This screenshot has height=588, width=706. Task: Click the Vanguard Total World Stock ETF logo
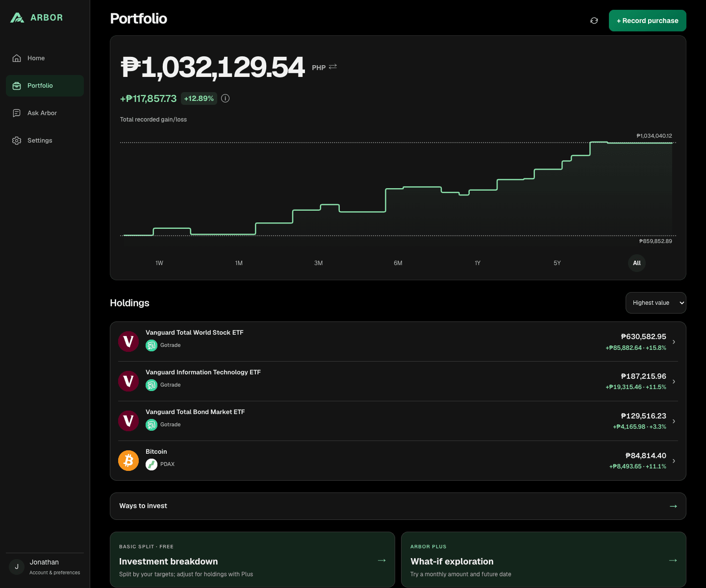128,342
